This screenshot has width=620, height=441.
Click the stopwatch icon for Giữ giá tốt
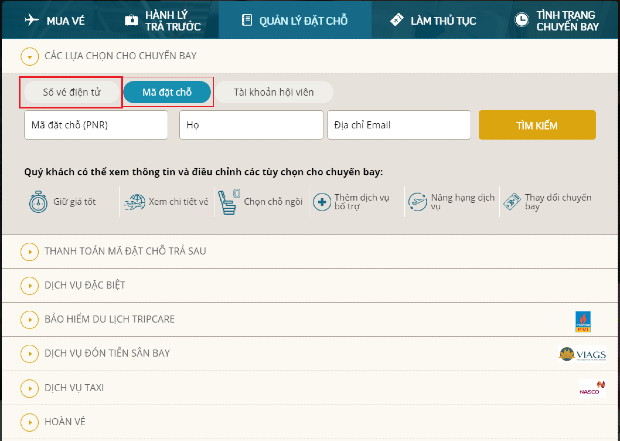tap(38, 201)
